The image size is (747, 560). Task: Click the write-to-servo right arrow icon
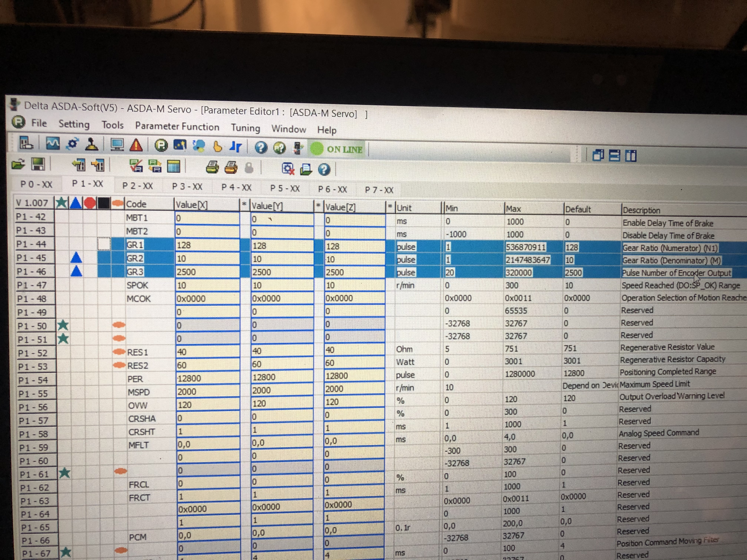98,165
